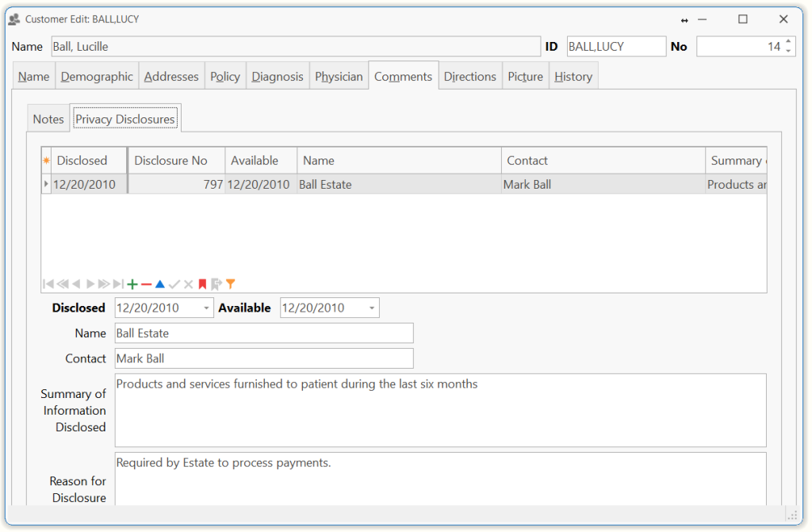Image resolution: width=812 pixels, height=532 pixels.
Task: Click into the Contact field with Mark Ball
Action: [x=264, y=359]
